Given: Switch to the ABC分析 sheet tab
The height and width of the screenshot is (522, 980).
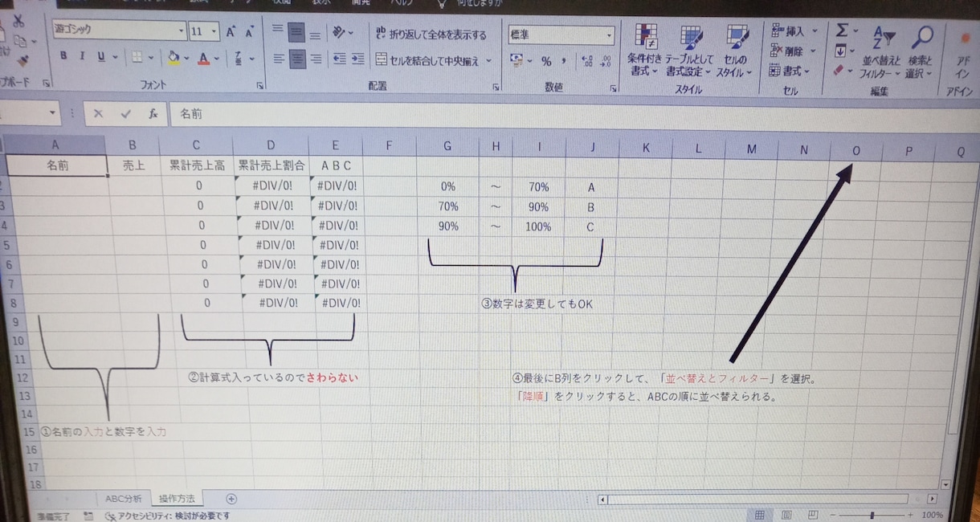Looking at the screenshot, I should (123, 498).
